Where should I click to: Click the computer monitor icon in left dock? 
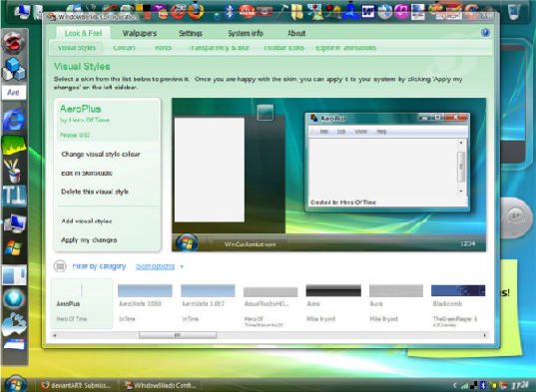14,223
